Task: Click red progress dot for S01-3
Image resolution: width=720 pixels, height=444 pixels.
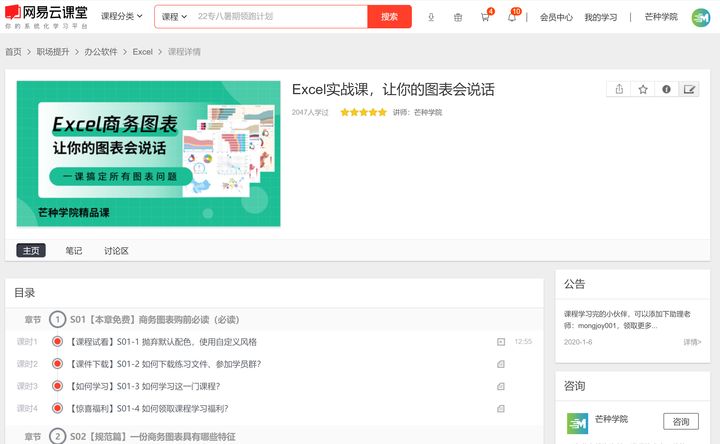Action: pos(57,386)
